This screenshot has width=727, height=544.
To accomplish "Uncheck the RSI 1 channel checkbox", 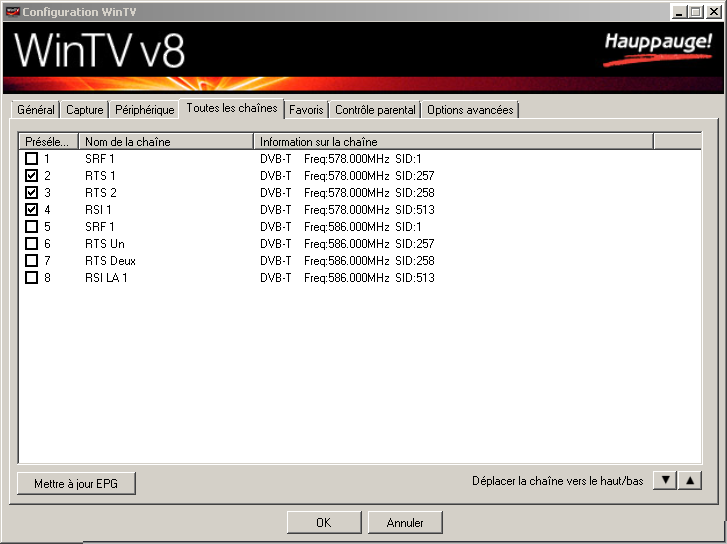I will 32,210.
